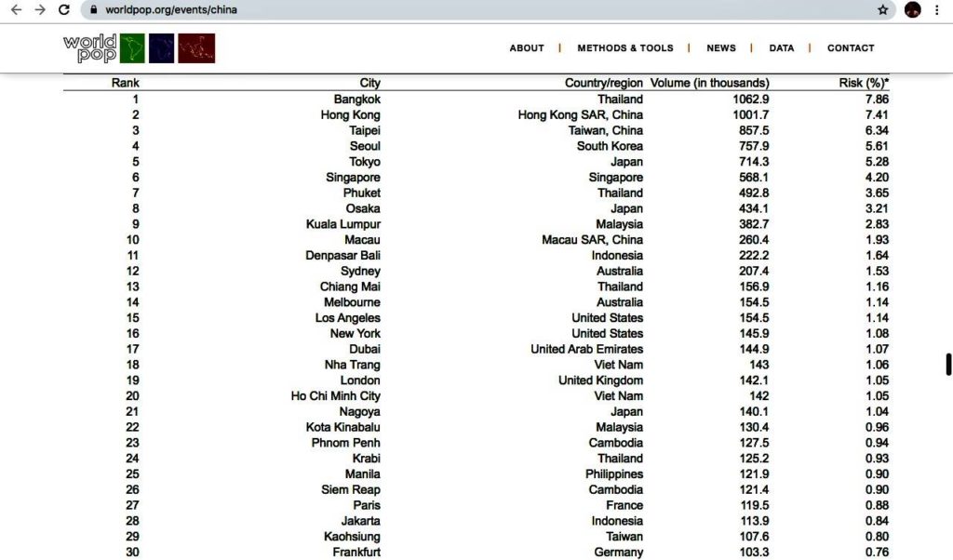The height and width of the screenshot is (560, 953).
Task: Click the Sydney city cell
Action: [360, 272]
